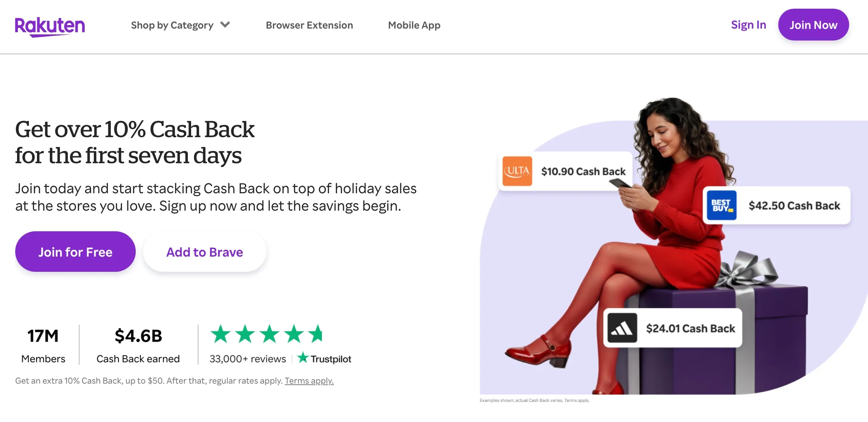The width and height of the screenshot is (868, 422).
Task: Open the Mobile App page
Action: tap(414, 25)
